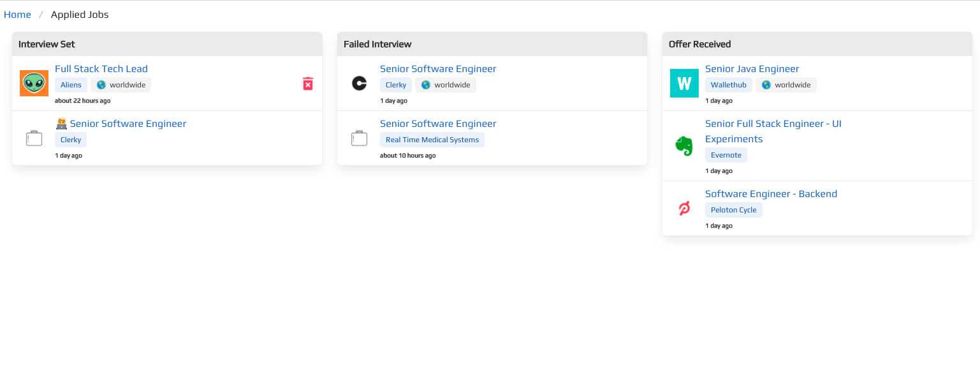The image size is (980, 391).
Task: Select the Peloton Cycle company tag
Action: pos(733,210)
